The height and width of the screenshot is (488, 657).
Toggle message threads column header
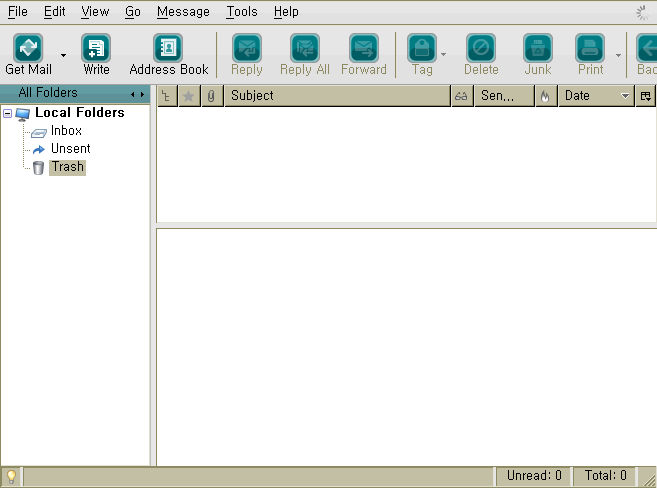(167, 96)
